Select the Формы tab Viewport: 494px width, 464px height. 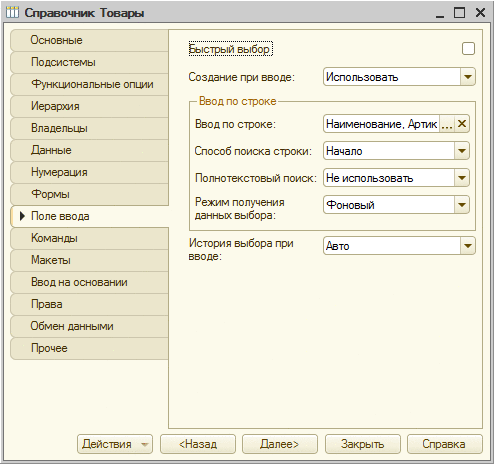pyautogui.click(x=89, y=194)
